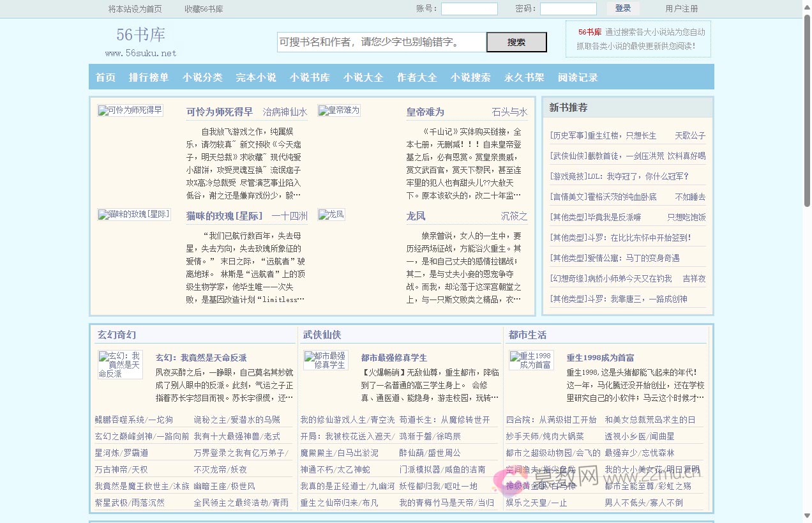This screenshot has width=812, height=523.
Task: Select 完本小说 from the nav bar
Action: click(x=256, y=77)
